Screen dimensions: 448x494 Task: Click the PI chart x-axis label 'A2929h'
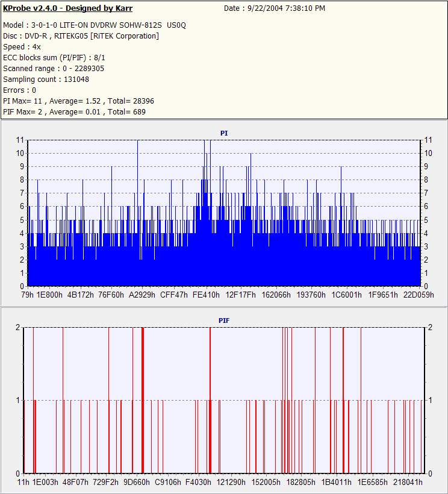tap(142, 295)
